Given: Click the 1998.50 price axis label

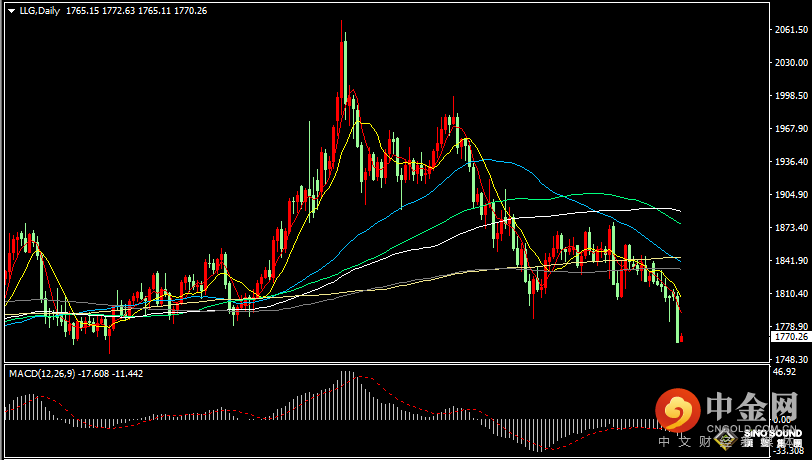Looking at the screenshot, I should tap(791, 96).
